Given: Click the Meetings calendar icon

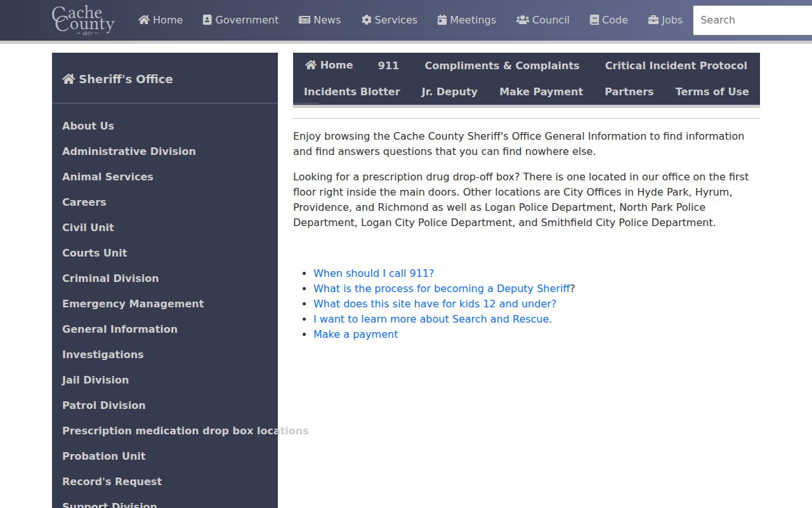Looking at the screenshot, I should click(442, 20).
